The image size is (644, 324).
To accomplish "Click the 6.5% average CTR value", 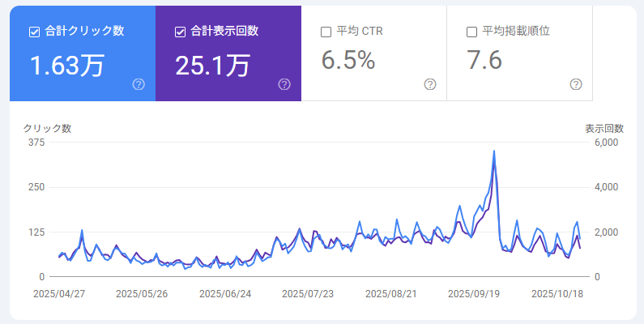I will point(348,61).
